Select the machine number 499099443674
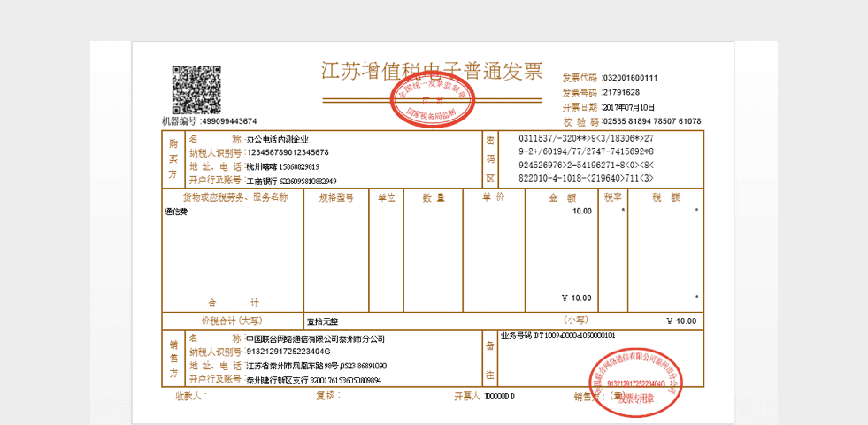The width and height of the screenshot is (868, 425). pos(230,121)
